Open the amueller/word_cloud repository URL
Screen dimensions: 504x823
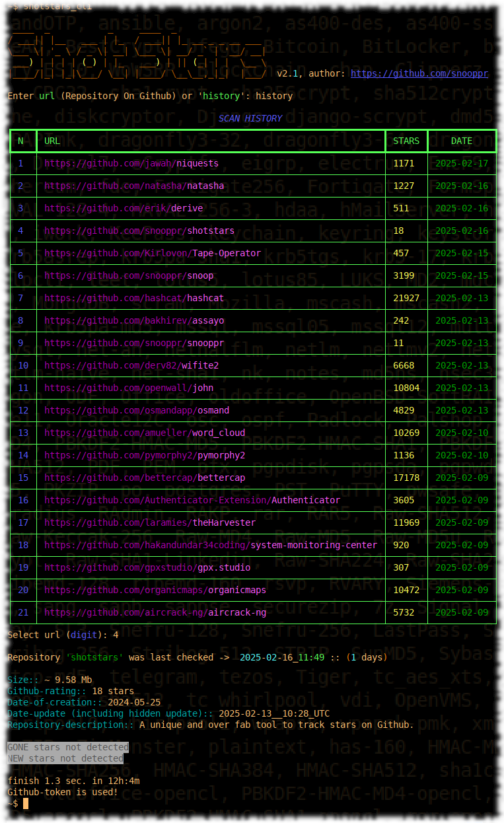pyautogui.click(x=144, y=433)
